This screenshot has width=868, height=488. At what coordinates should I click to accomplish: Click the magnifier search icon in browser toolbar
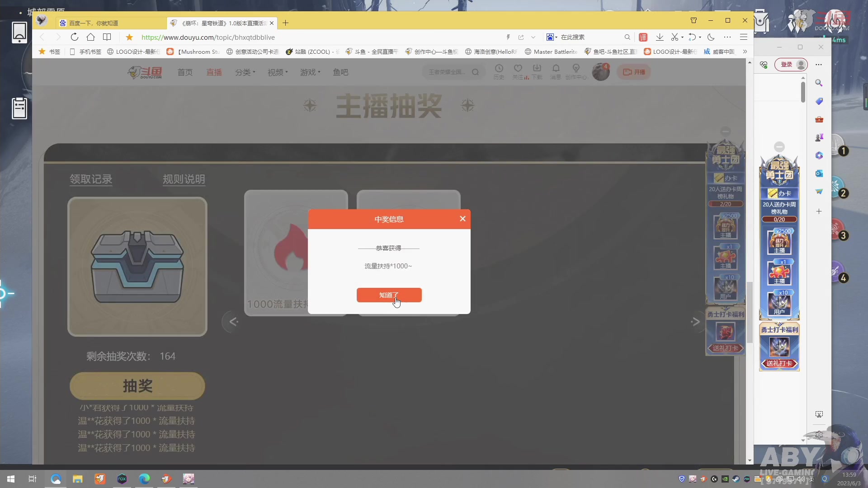627,37
